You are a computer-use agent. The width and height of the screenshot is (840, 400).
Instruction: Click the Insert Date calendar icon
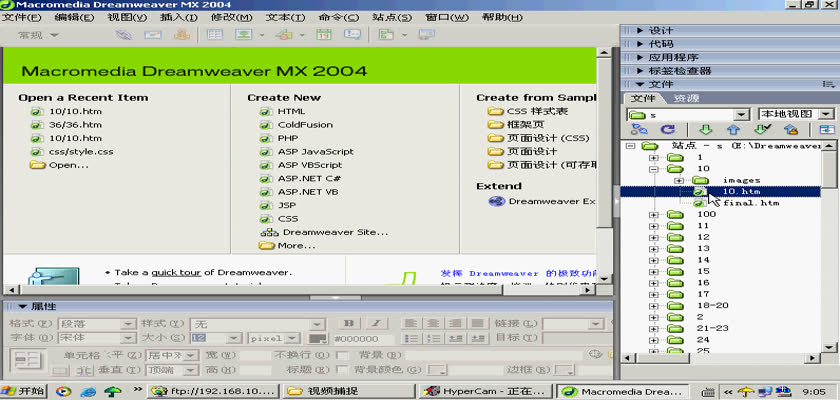(x=324, y=35)
